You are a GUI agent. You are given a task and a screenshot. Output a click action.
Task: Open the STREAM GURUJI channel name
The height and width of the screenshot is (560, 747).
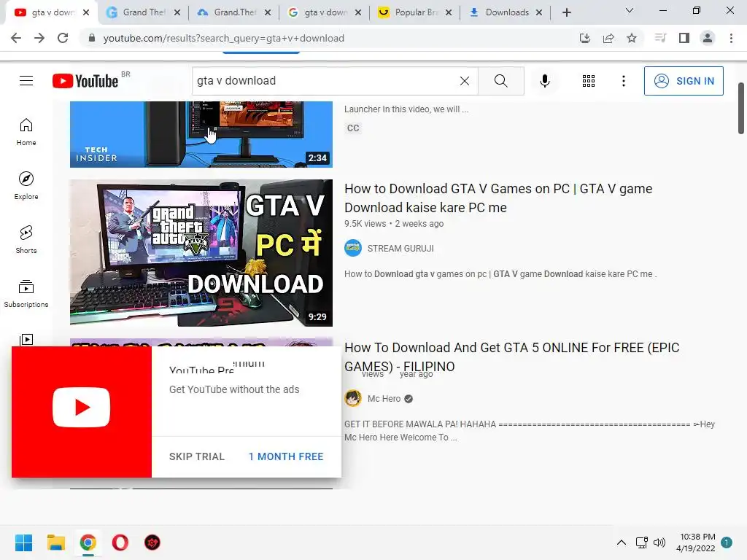coord(400,248)
